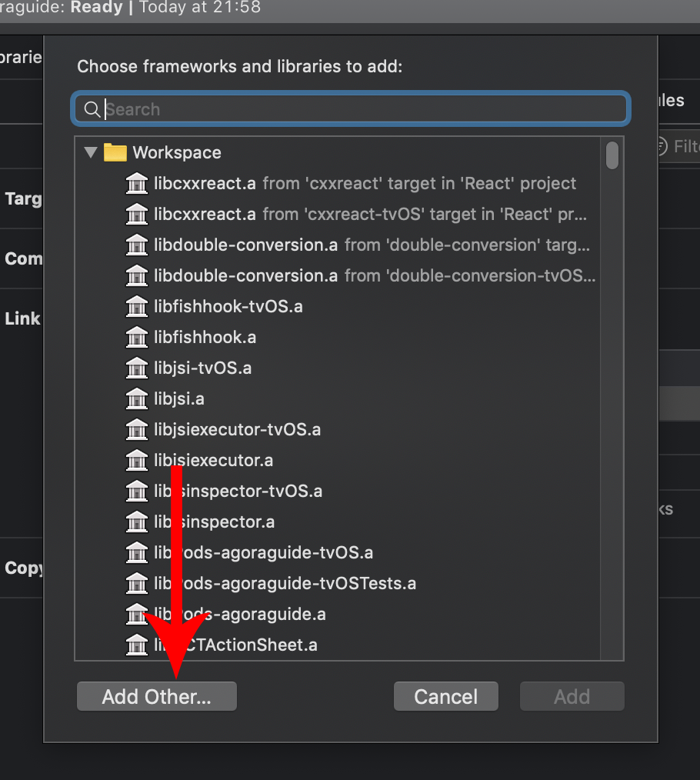Viewport: 700px width, 780px height.
Task: Select libcxxreact.a library icon from cxxreact target
Action: pos(136,184)
